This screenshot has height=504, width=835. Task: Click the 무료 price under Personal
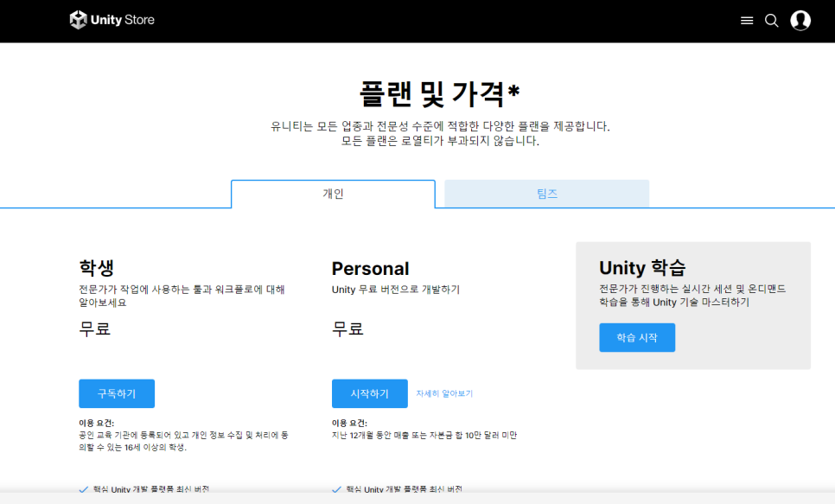point(347,329)
